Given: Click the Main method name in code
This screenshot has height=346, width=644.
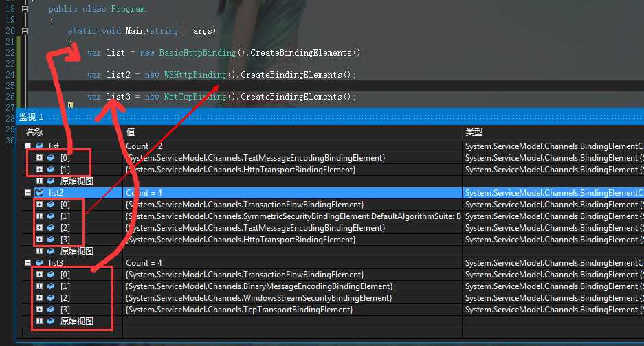Looking at the screenshot, I should click(x=135, y=31).
